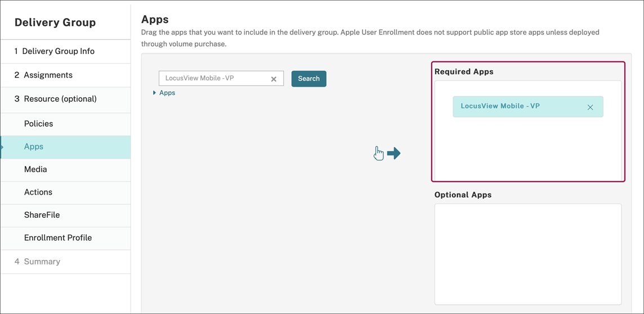The image size is (644, 314).
Task: Remove LocusView Mobile - VP from Required Apps
Action: click(590, 107)
